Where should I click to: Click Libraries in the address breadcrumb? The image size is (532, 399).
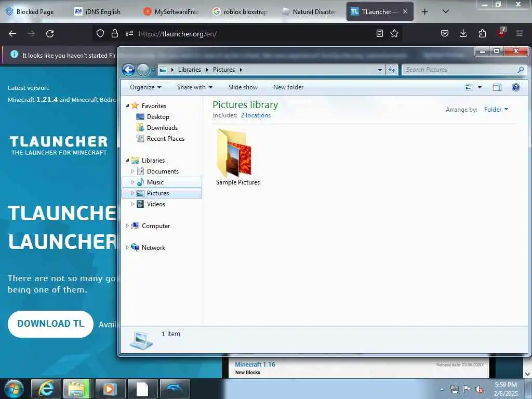point(189,70)
